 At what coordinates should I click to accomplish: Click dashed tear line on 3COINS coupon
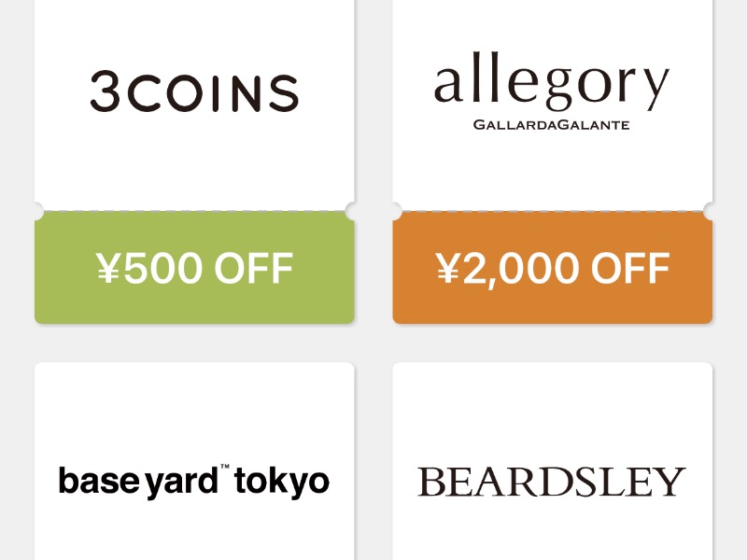194,211
